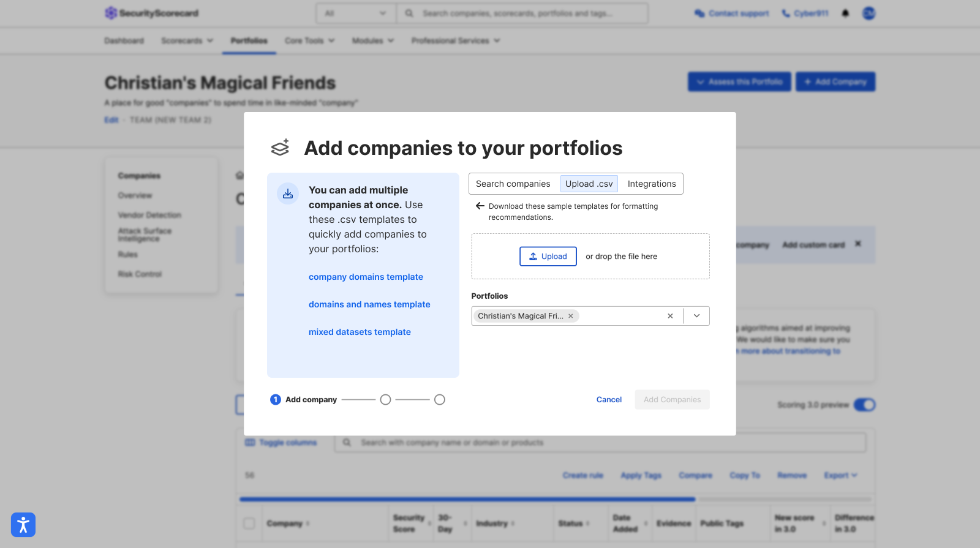Click the Upload button

point(548,257)
